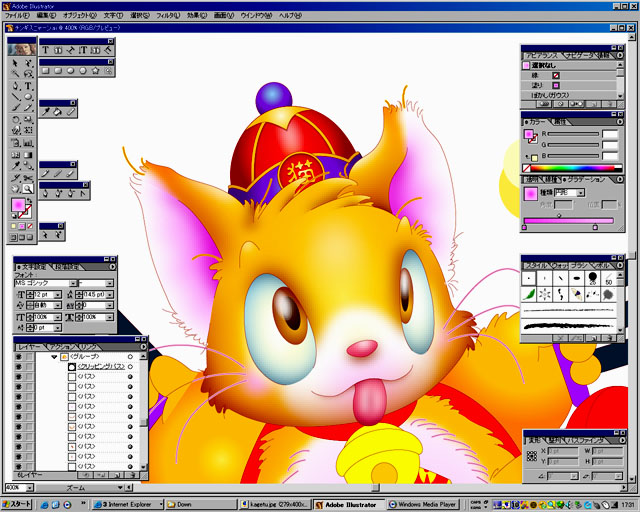
Task: Open the Layers palette flyout menu arrow
Action: (x=143, y=347)
